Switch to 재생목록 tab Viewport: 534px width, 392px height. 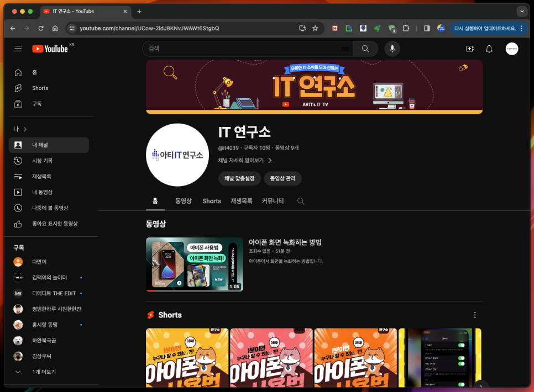pos(242,201)
